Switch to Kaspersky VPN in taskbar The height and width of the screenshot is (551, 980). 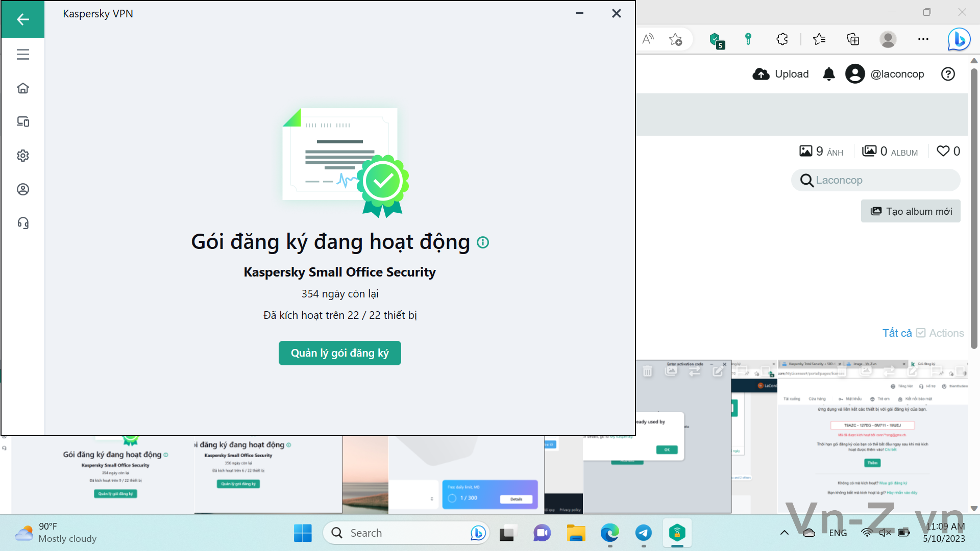click(x=677, y=533)
